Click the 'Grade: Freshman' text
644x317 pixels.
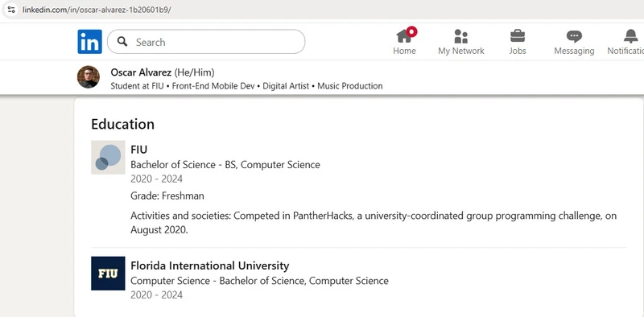[167, 196]
